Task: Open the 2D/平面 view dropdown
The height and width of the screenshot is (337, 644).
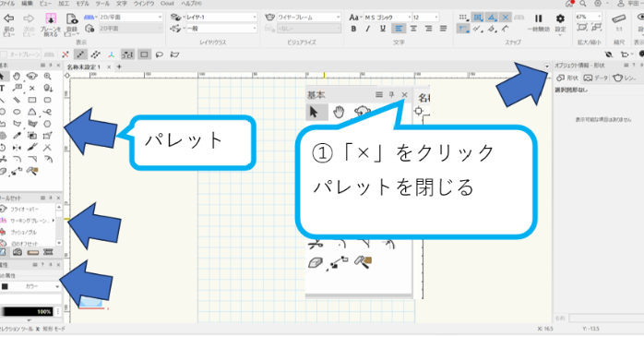Action: point(131,18)
